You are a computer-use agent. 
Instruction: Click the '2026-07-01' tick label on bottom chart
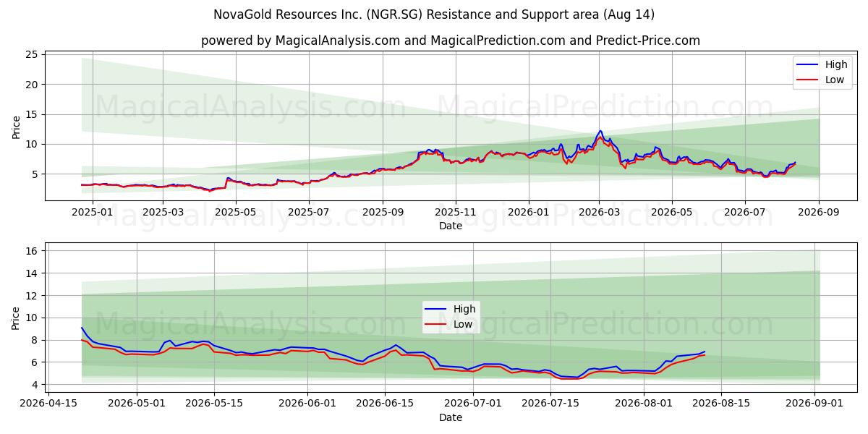[474, 404]
